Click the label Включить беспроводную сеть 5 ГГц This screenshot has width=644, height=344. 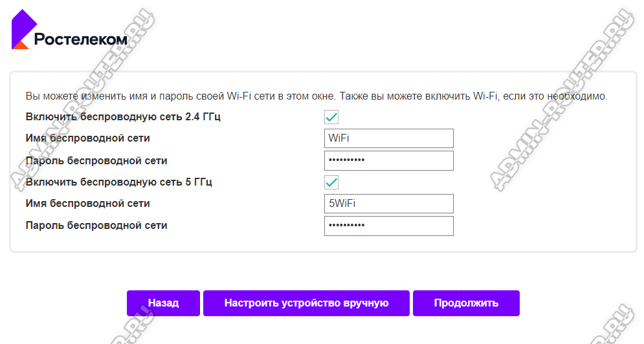coord(118,182)
